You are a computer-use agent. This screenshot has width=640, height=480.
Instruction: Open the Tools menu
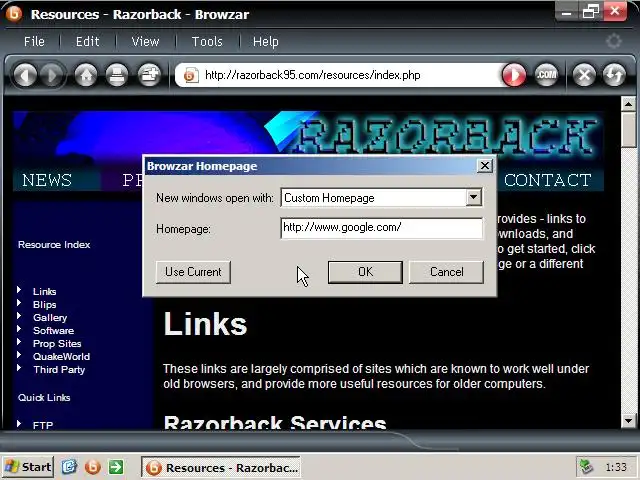click(207, 41)
